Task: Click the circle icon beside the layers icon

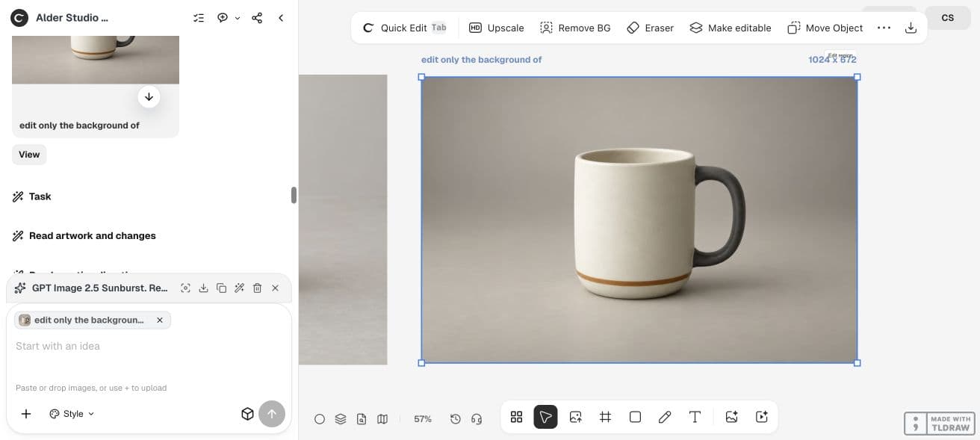Action: click(320, 419)
